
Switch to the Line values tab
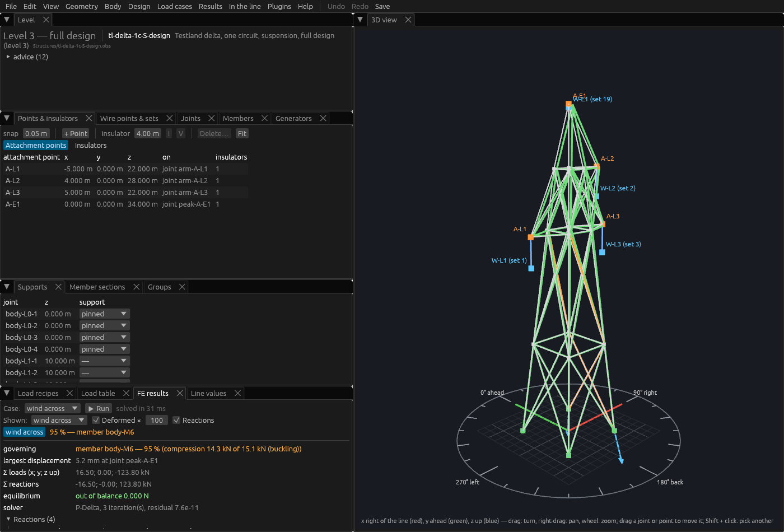(208, 393)
